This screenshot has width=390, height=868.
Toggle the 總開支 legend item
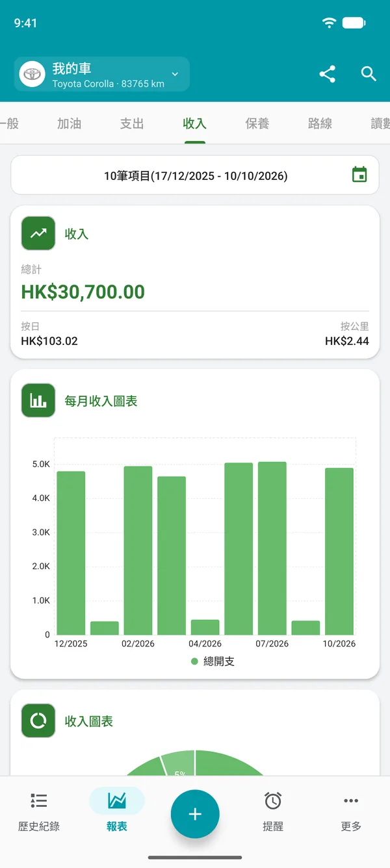[213, 661]
